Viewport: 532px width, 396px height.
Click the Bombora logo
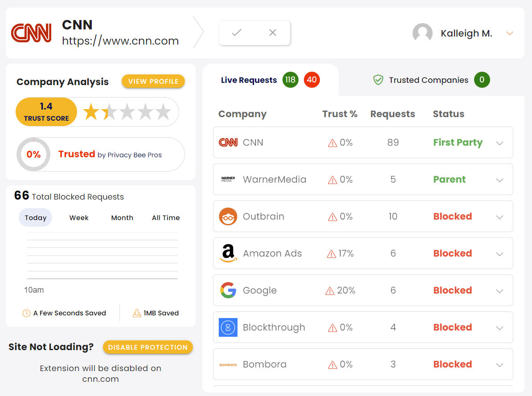228,365
